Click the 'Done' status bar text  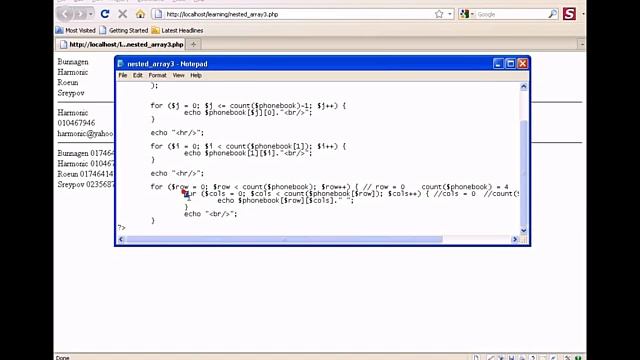click(62, 358)
